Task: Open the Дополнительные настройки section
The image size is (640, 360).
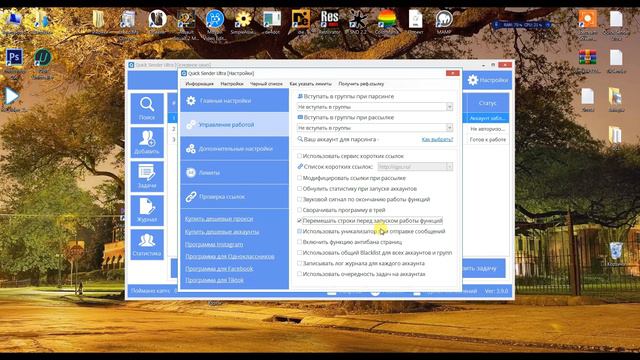Action: pyautogui.click(x=234, y=149)
